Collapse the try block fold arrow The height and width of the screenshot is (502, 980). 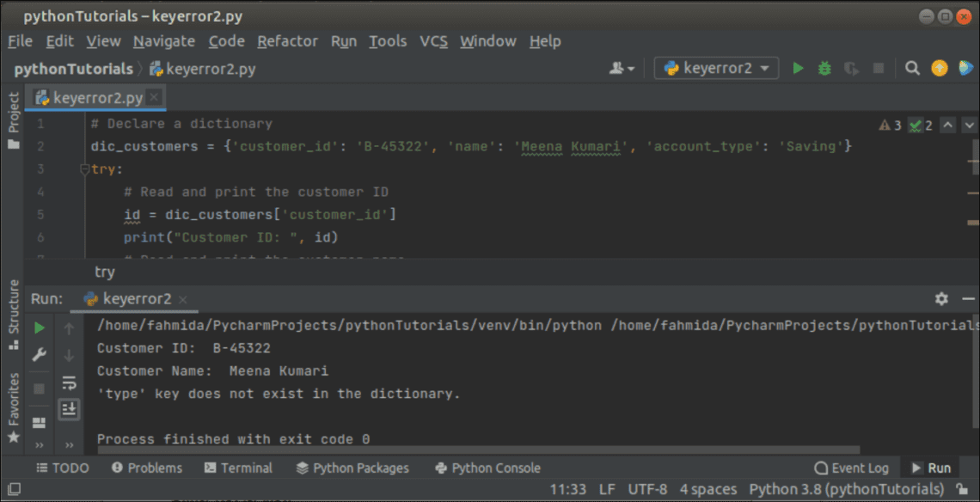point(83,168)
